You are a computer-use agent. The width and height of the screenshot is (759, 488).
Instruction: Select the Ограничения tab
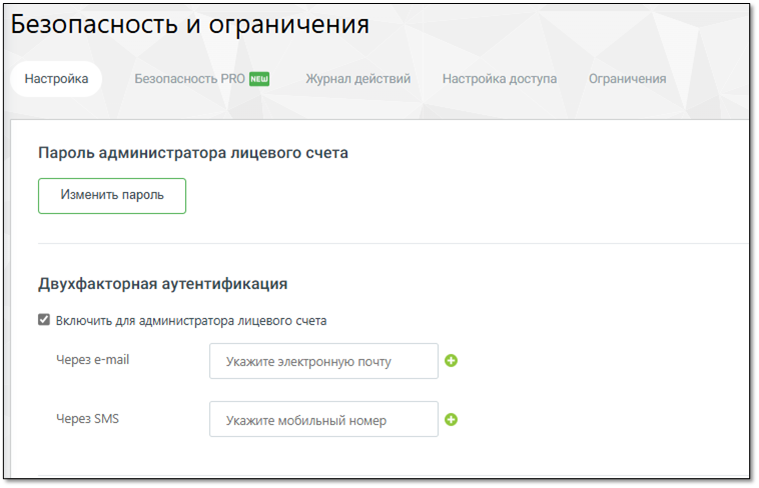(x=627, y=79)
